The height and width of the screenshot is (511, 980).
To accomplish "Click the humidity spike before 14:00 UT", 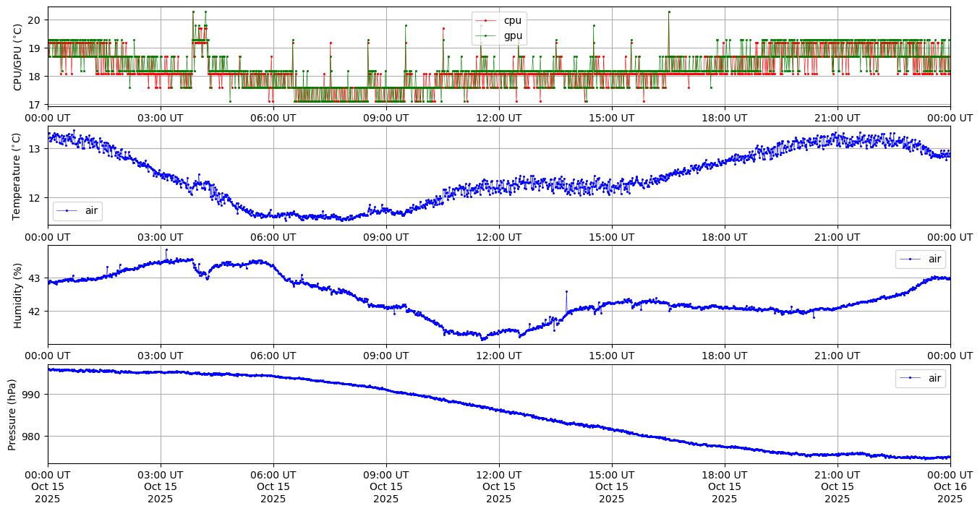I will (566, 291).
